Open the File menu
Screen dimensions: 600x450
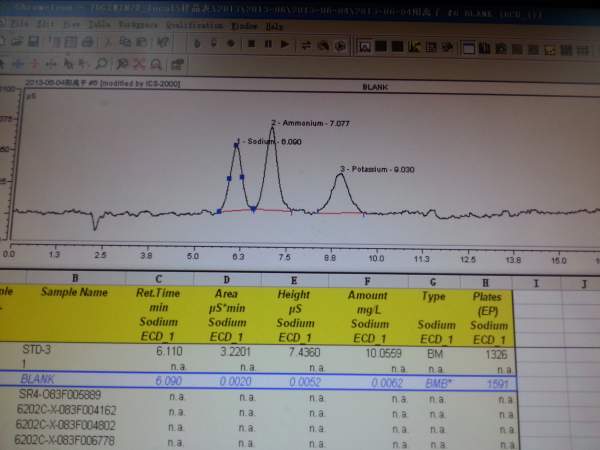[18, 25]
